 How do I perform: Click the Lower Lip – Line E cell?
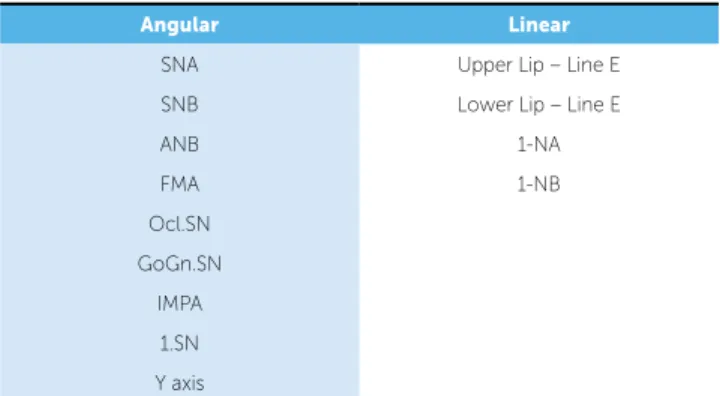[x=539, y=104]
